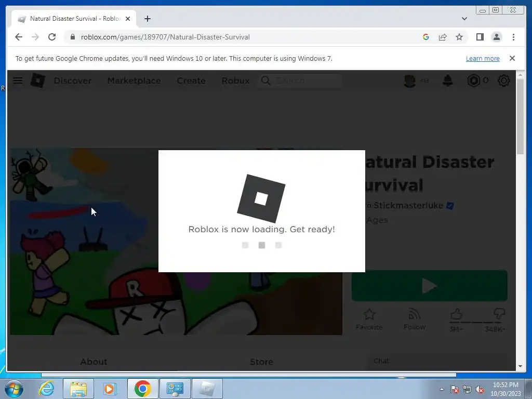Open the Control Panel taskbar icon
This screenshot has height=399, width=532.
point(175,389)
